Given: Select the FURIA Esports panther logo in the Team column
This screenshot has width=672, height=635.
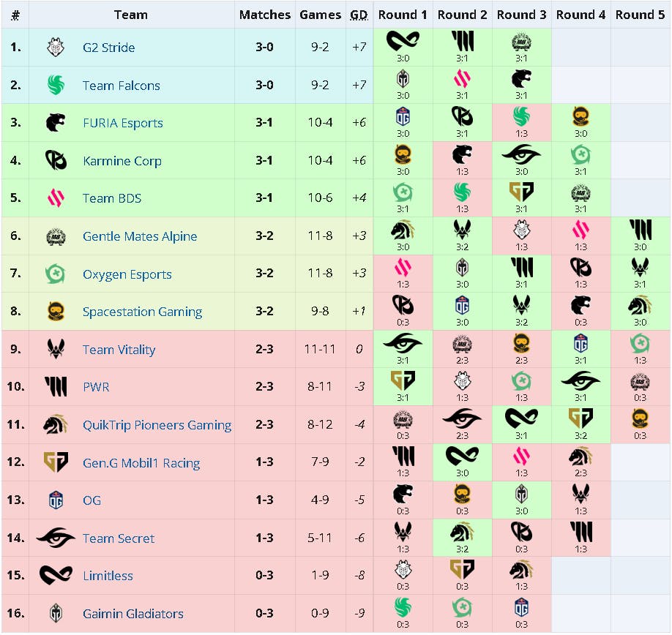Looking at the screenshot, I should 56,123.
